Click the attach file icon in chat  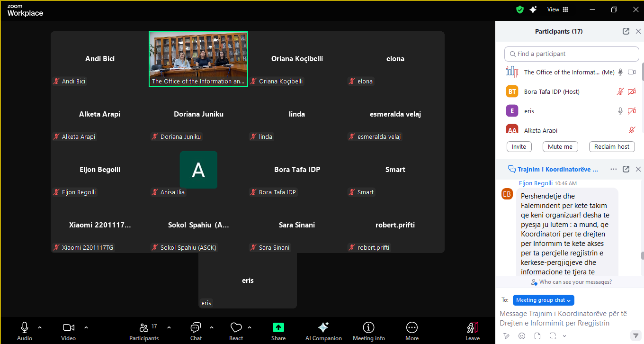[x=537, y=336]
